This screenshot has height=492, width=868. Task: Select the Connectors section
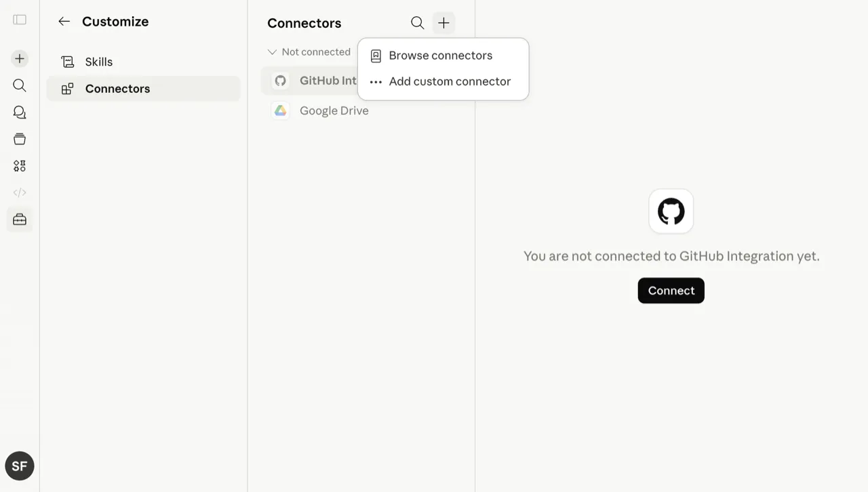pos(143,89)
